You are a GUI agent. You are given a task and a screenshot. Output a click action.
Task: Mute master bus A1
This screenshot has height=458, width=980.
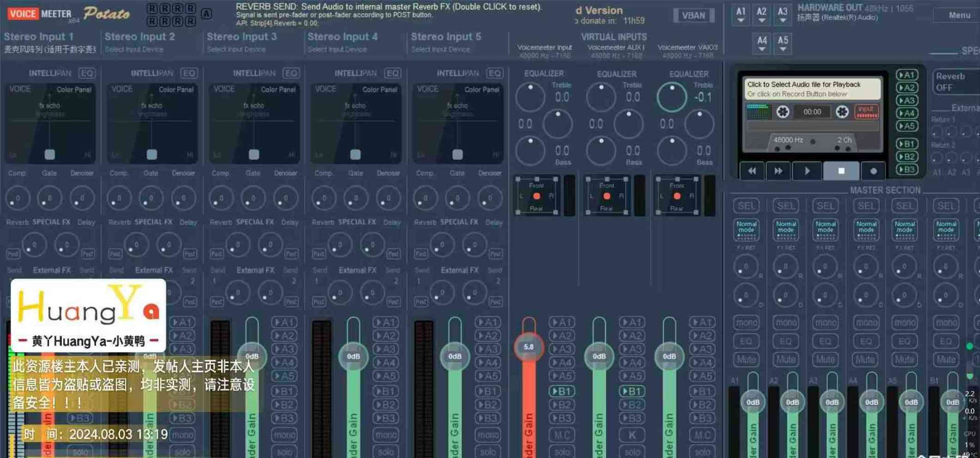tap(746, 359)
